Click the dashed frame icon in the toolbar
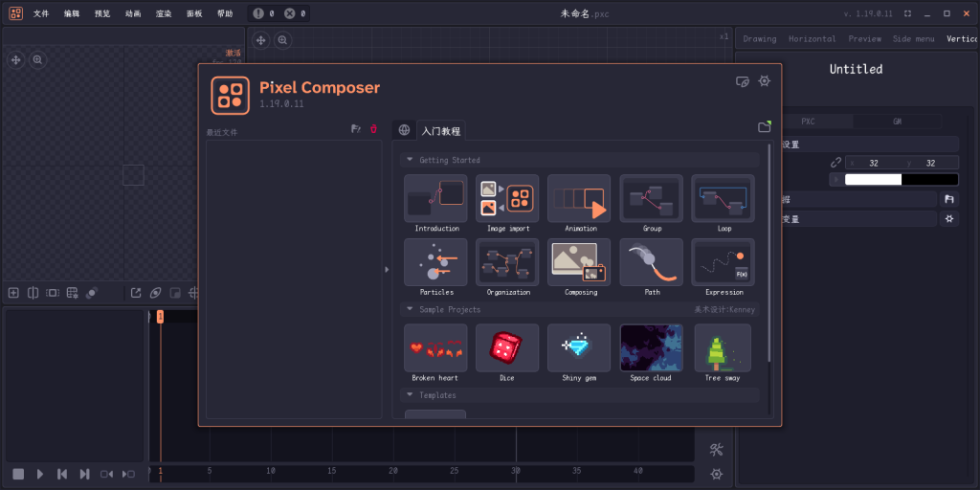 point(53,293)
